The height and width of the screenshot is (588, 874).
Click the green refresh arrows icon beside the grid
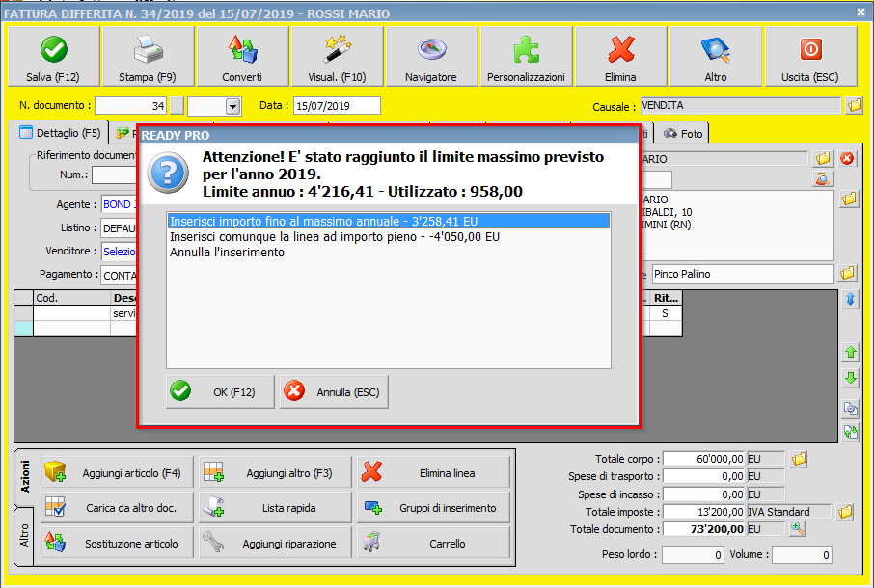point(851,432)
